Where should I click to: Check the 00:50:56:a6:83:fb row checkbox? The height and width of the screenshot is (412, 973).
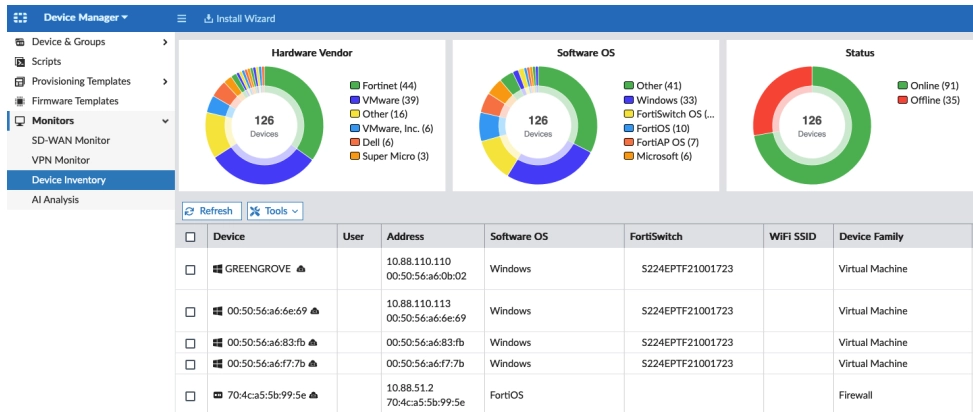pos(191,343)
